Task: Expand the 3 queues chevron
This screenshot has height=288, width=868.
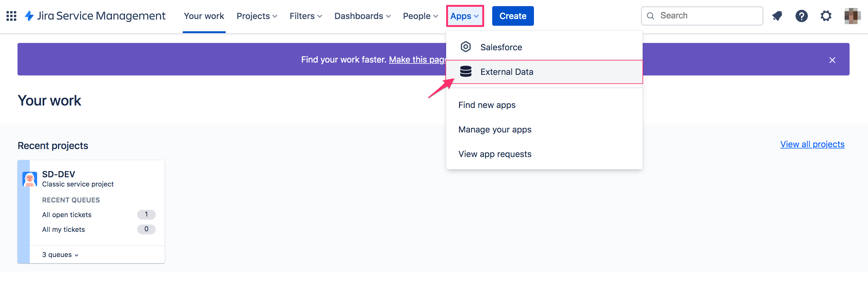Action: click(x=76, y=255)
